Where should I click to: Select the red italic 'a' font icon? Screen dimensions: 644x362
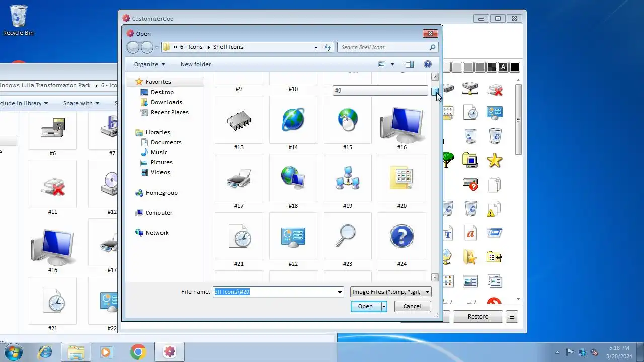point(470,233)
